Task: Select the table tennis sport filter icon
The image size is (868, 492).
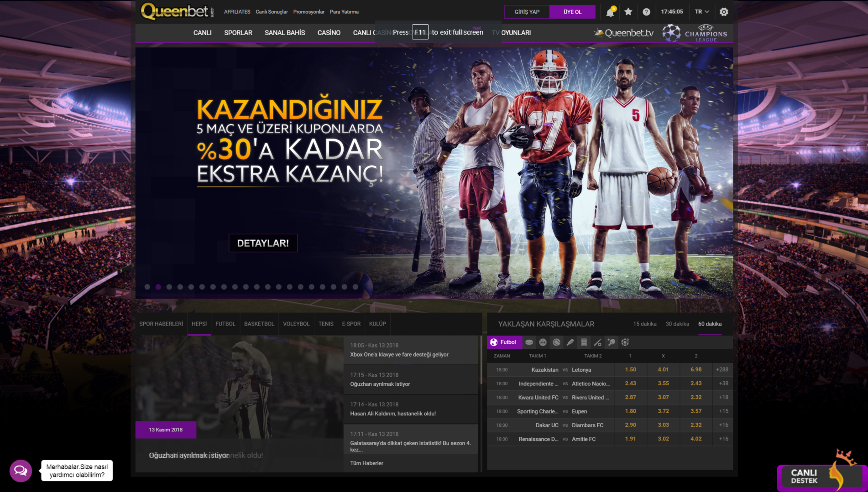Action: point(612,342)
